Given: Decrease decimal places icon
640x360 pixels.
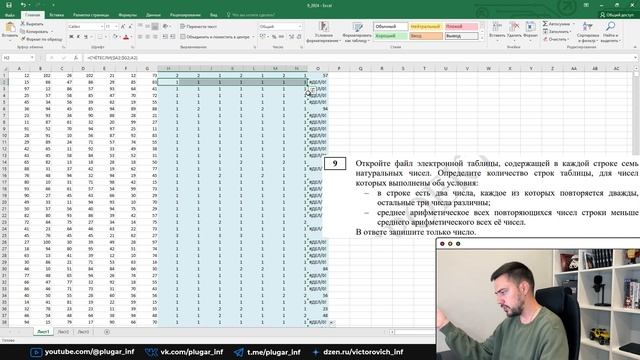Looking at the screenshot, I should (299, 37).
